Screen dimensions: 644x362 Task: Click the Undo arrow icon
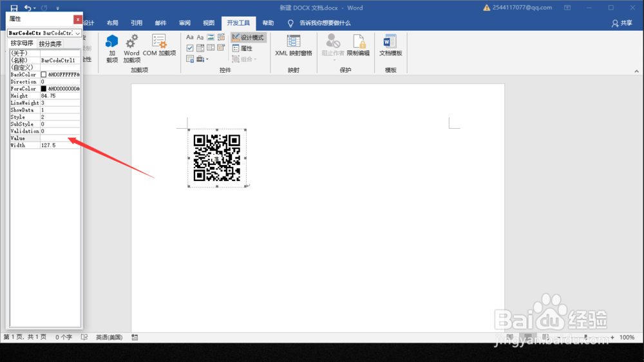coord(28,8)
